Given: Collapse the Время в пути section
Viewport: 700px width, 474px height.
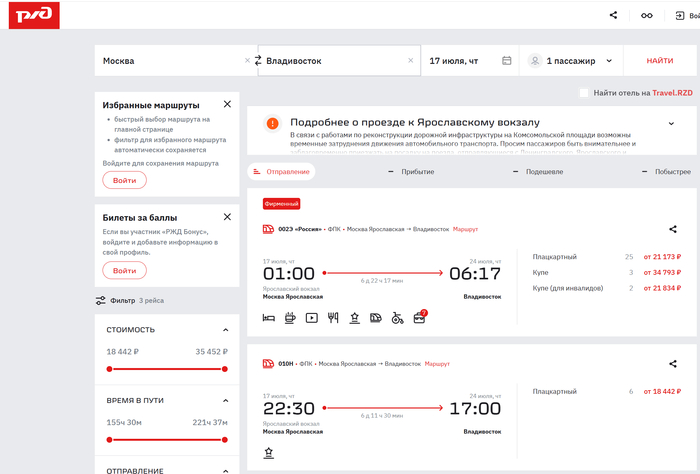Looking at the screenshot, I should [x=226, y=400].
